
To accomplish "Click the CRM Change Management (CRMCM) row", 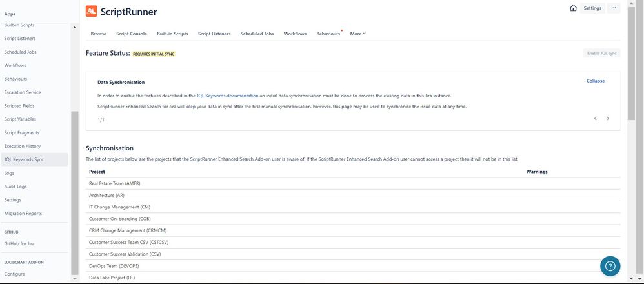I will (353, 230).
